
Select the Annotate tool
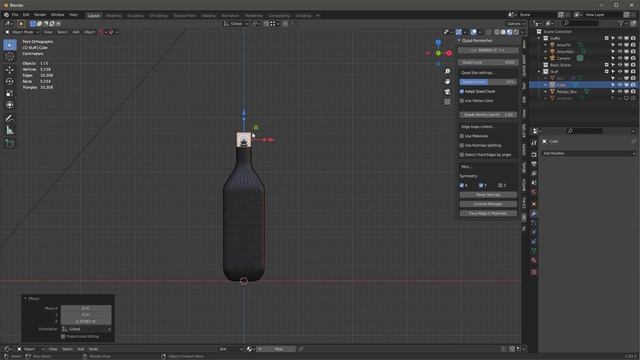click(10, 118)
